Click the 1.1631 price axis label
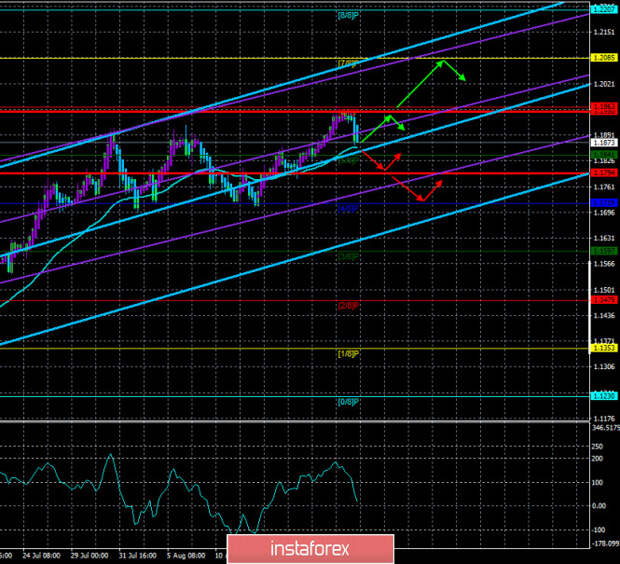This screenshot has height=564, width=620. tap(604, 238)
